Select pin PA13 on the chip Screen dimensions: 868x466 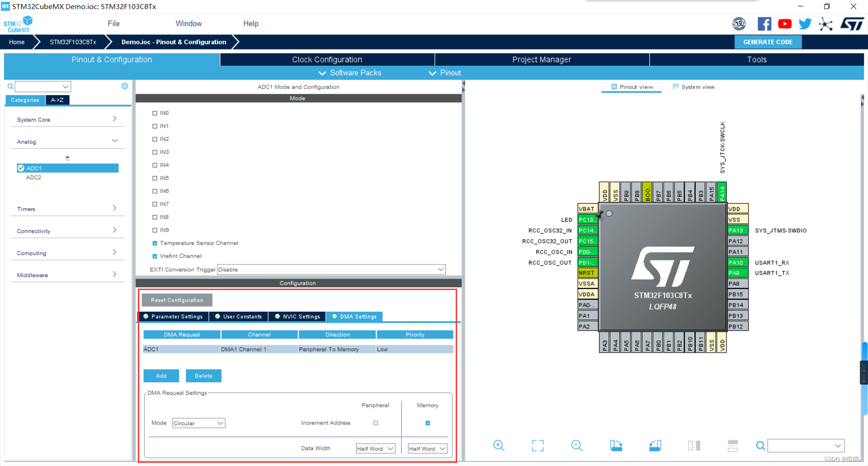[738, 230]
